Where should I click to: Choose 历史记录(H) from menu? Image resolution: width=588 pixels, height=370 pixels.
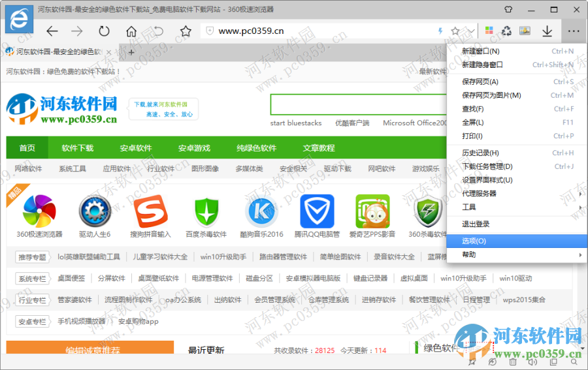[x=517, y=153]
